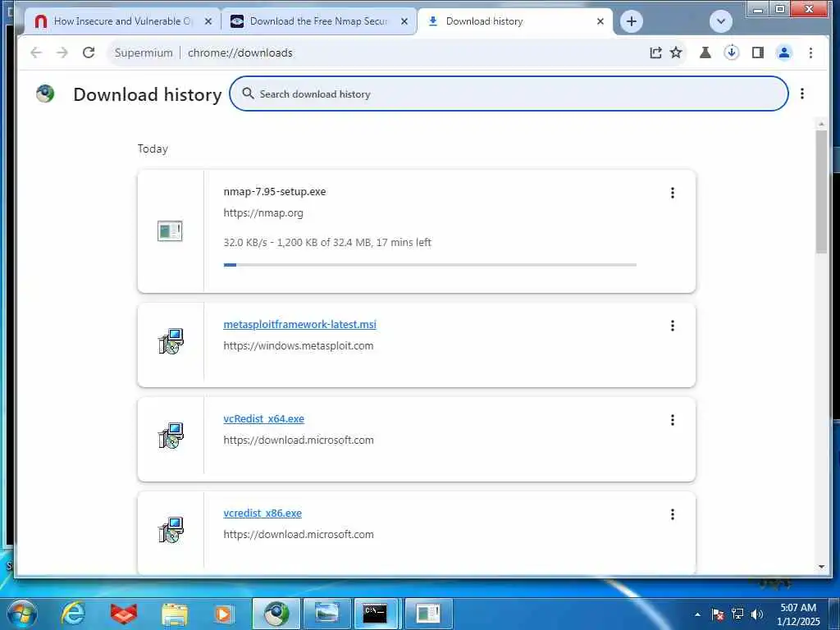Viewport: 840px width, 630px height.
Task: Open more actions for metasploitframework-latest.msi
Action: (673, 326)
